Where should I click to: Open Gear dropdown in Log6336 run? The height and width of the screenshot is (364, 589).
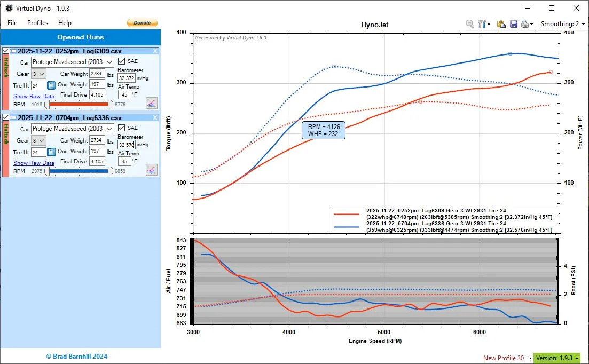42,140
